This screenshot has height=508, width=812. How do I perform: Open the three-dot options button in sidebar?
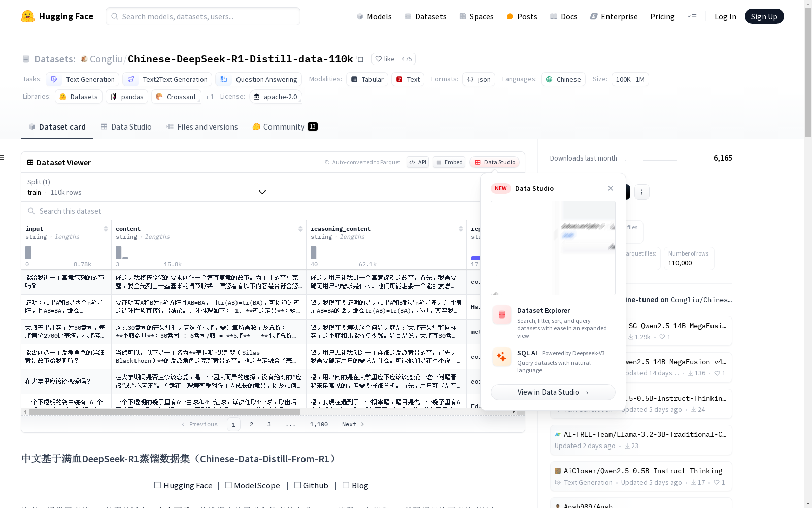[642, 192]
